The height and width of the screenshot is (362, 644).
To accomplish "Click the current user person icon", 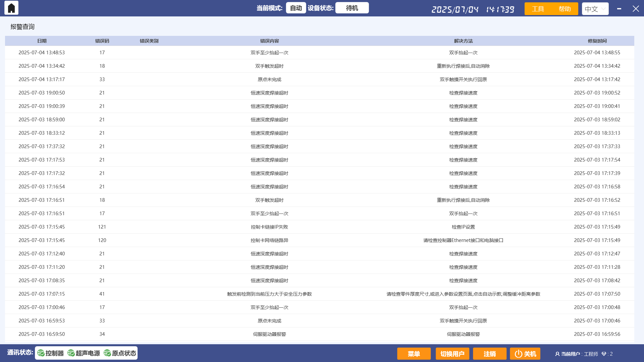I will tap(557, 354).
